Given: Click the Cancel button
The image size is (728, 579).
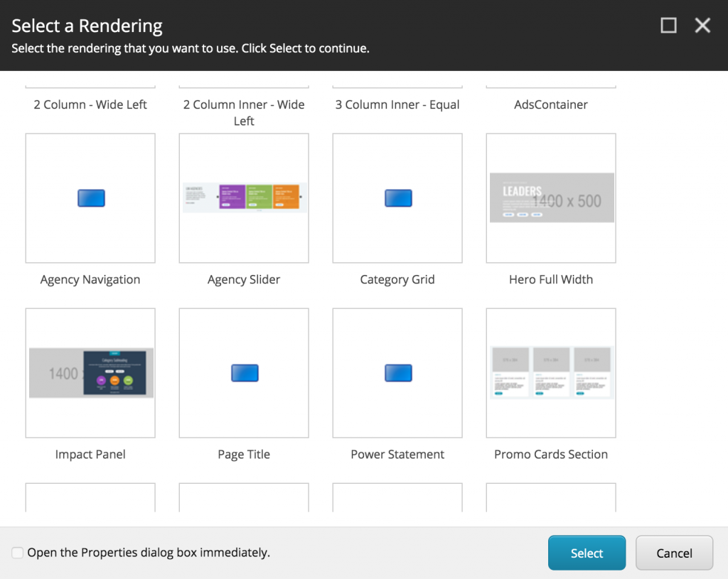Looking at the screenshot, I should 674,553.
